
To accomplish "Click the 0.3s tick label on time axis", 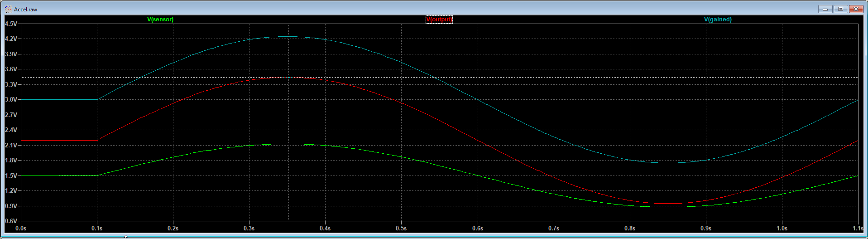I will [249, 228].
